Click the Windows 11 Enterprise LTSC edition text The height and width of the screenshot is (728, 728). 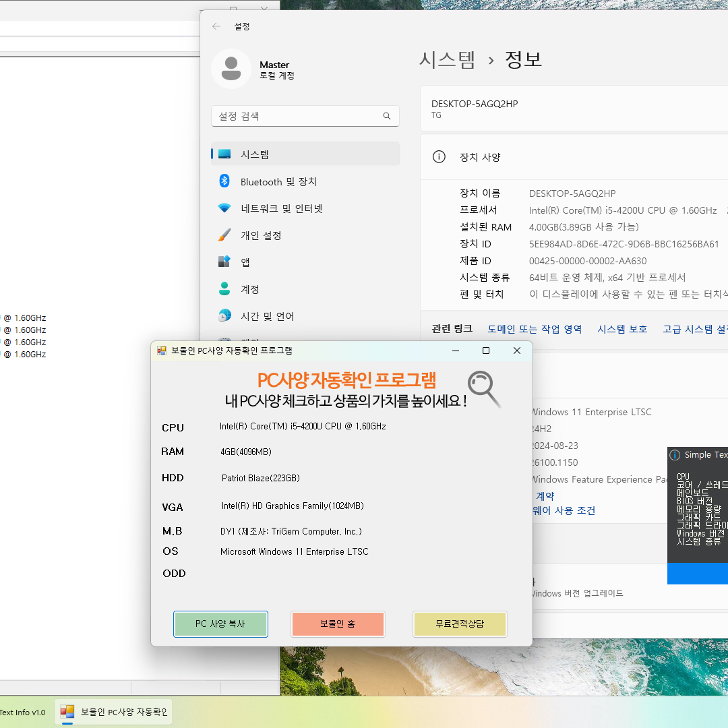pos(592,413)
